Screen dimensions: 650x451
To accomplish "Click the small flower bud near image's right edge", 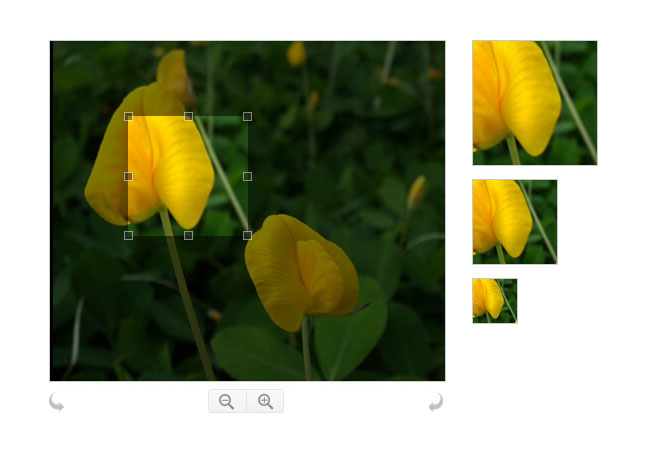I will [x=416, y=192].
